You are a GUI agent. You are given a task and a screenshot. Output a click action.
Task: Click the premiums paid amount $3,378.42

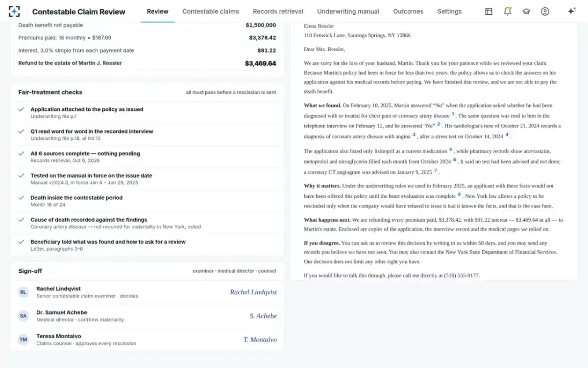(262, 38)
